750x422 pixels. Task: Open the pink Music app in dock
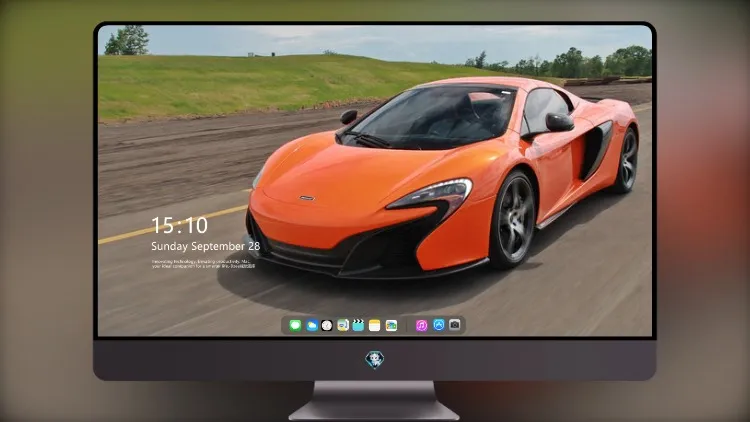point(421,326)
